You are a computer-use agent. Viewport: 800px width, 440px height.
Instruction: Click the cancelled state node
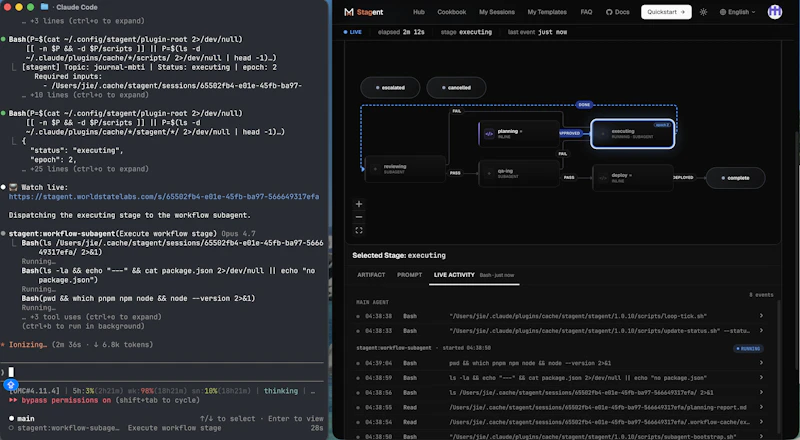click(x=456, y=87)
